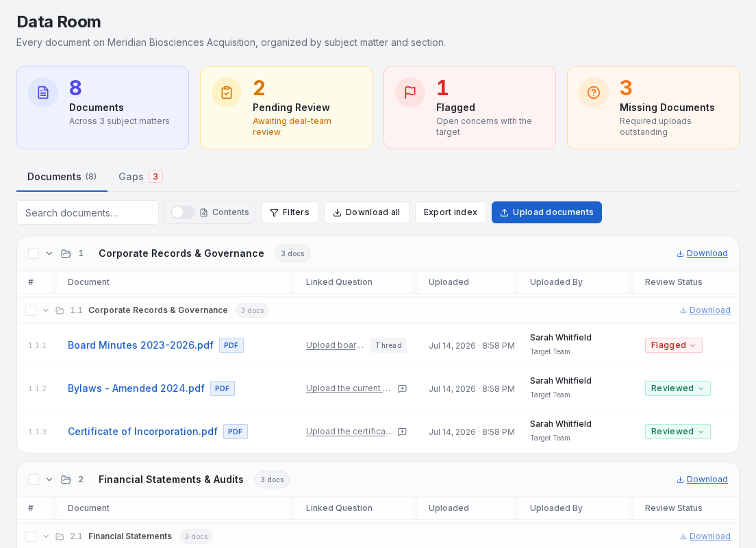
Task: Open comment thread for Certificate of Incorporation
Action: (x=402, y=432)
